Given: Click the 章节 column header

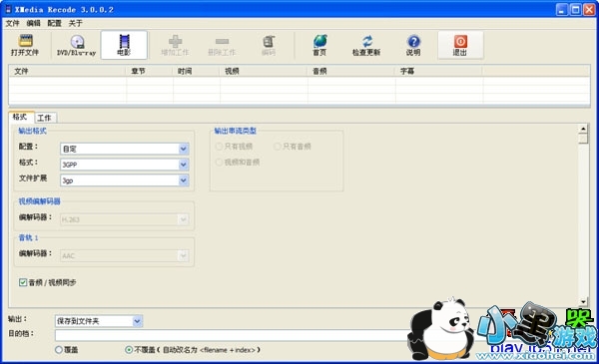Looking at the screenshot, I should (150, 71).
